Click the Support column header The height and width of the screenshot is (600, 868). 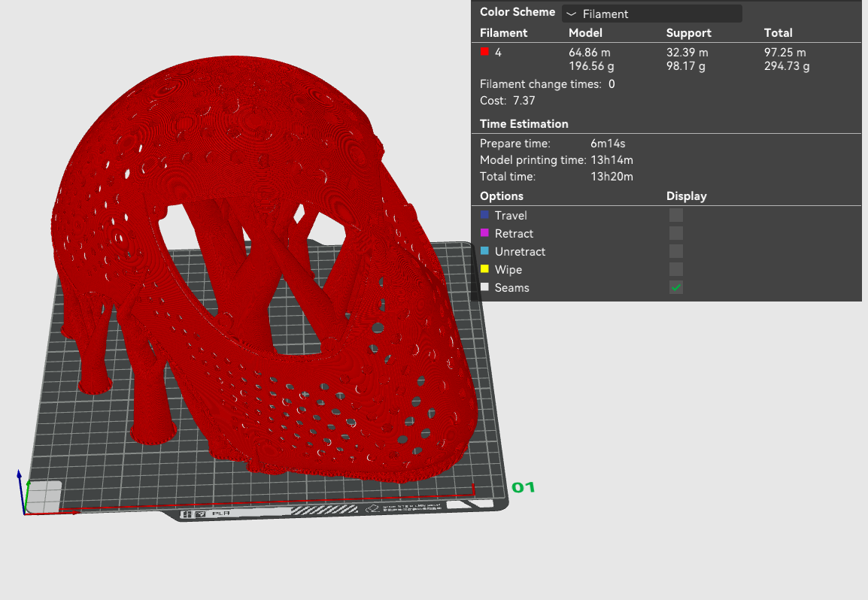pos(689,32)
